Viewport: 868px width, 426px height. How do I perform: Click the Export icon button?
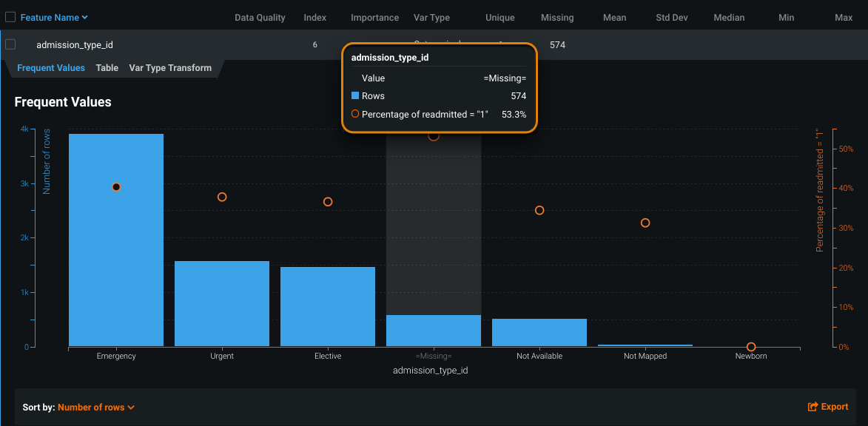pos(813,407)
